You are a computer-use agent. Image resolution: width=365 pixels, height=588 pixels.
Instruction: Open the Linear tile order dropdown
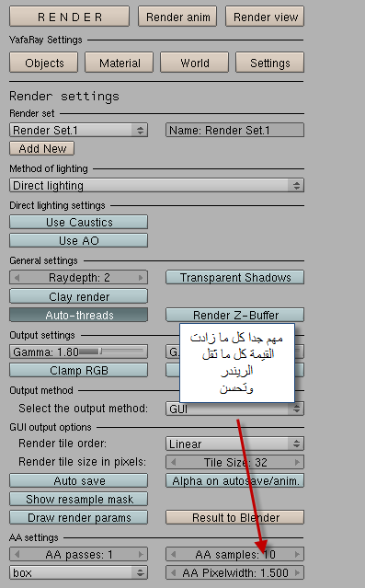coord(235,444)
